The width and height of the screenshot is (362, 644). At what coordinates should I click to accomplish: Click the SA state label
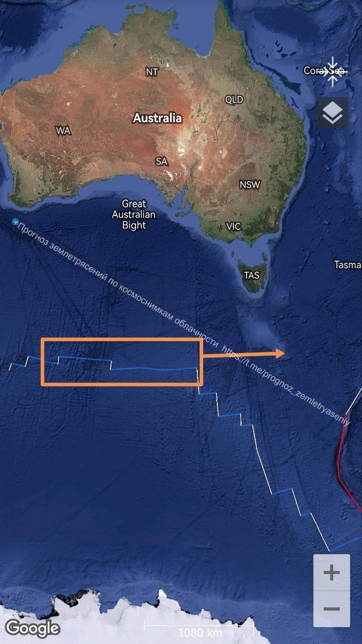[162, 161]
